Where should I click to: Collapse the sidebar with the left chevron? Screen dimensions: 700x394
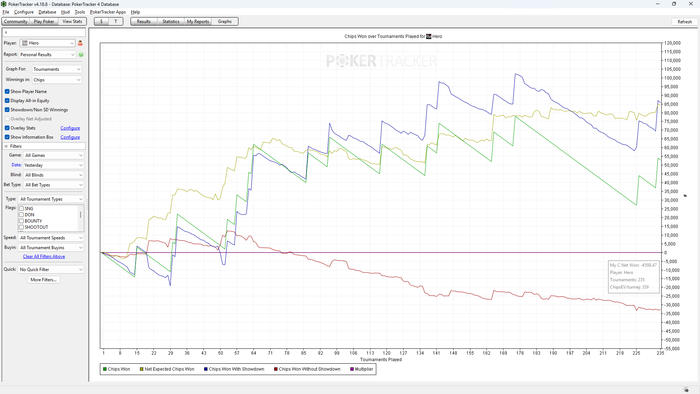pyautogui.click(x=6, y=33)
